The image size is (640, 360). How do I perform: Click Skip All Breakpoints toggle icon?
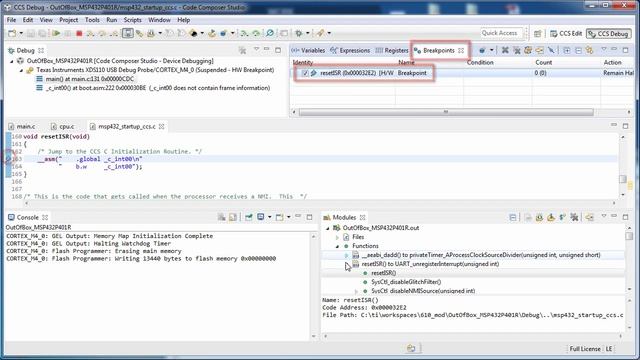point(551,50)
